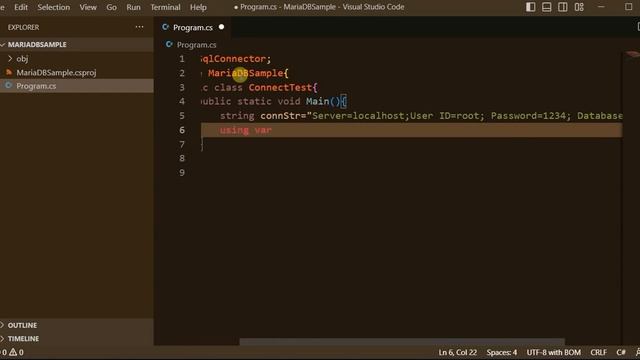This screenshot has height=360, width=640.
Task: Open the View menu
Action: pos(88,7)
